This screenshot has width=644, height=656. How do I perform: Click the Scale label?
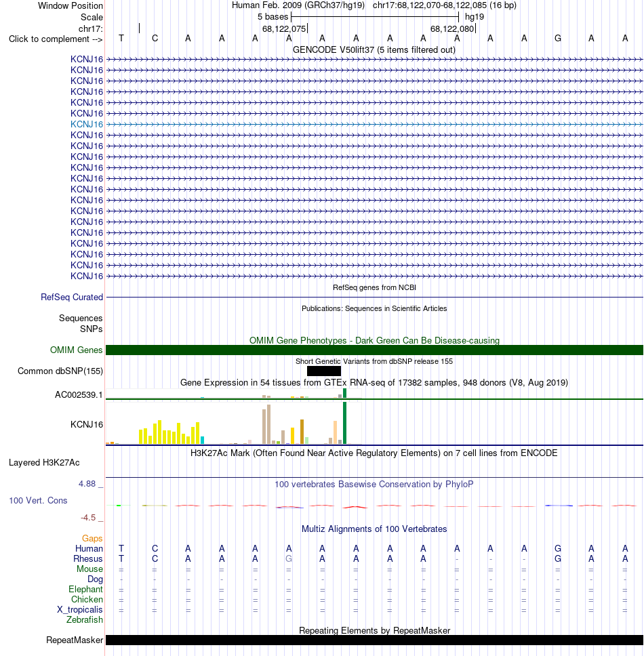[92, 17]
